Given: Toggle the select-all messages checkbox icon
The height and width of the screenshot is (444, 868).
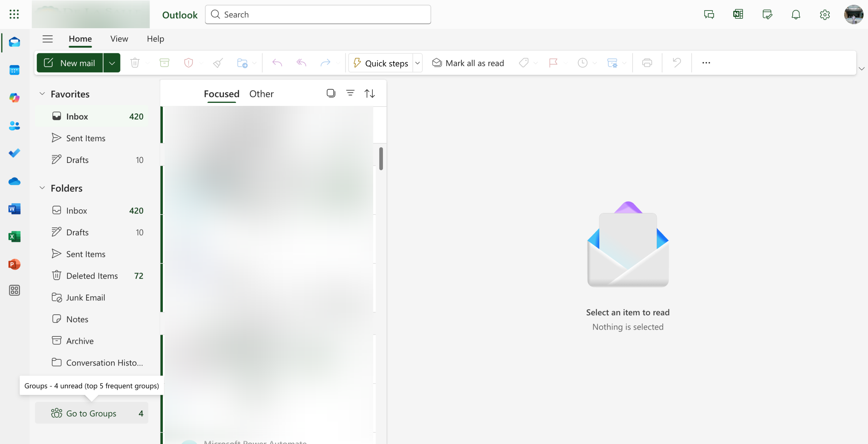Looking at the screenshot, I should [x=331, y=93].
